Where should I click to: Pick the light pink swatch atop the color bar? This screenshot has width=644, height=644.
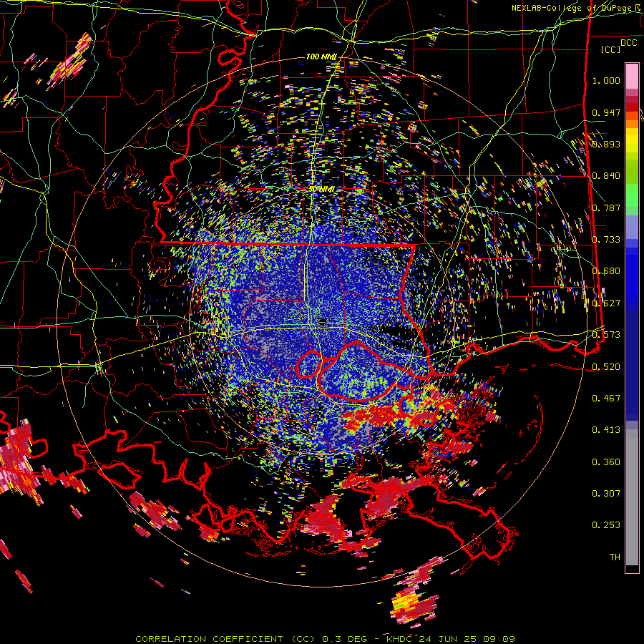pos(632,76)
